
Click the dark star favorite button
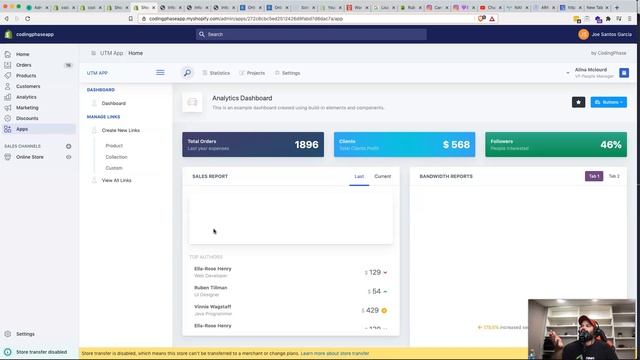point(578,102)
